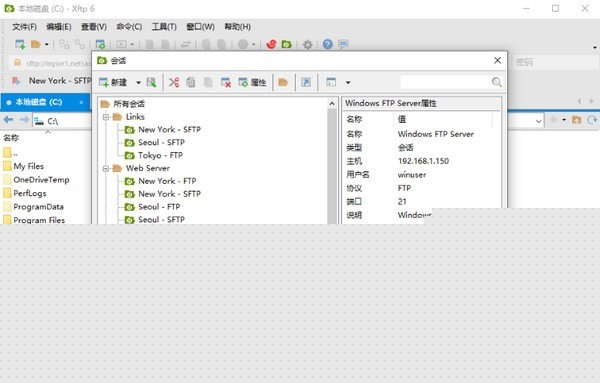The image size is (600, 383).
Task: Click the C:\ path field
Action: [x=62, y=121]
